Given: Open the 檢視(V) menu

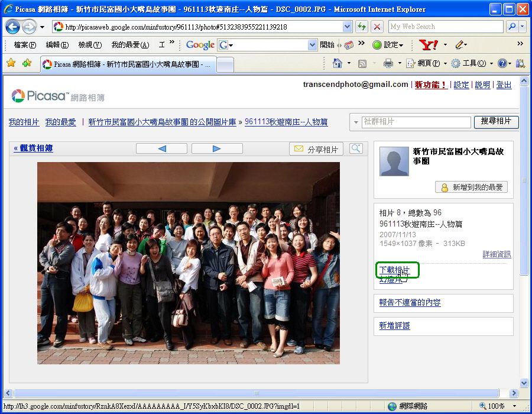Looking at the screenshot, I should pyautogui.click(x=90, y=45).
